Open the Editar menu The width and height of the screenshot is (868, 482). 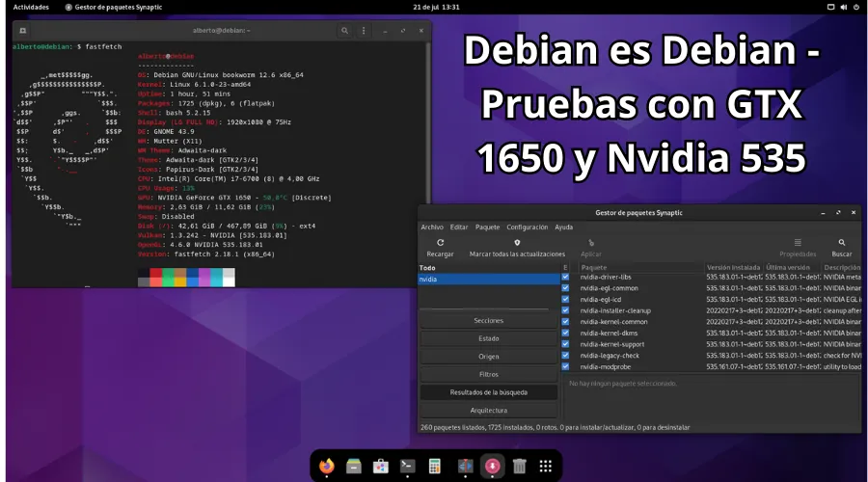pos(459,227)
